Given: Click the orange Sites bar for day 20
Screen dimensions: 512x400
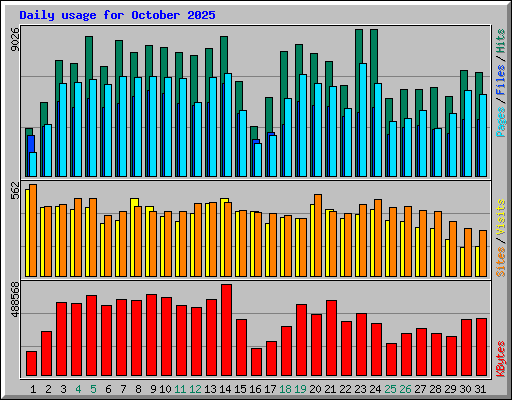Looking at the screenshot, I should [x=318, y=236].
